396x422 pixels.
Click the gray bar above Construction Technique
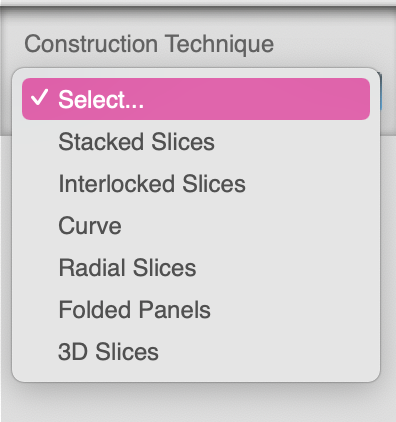point(198,3)
